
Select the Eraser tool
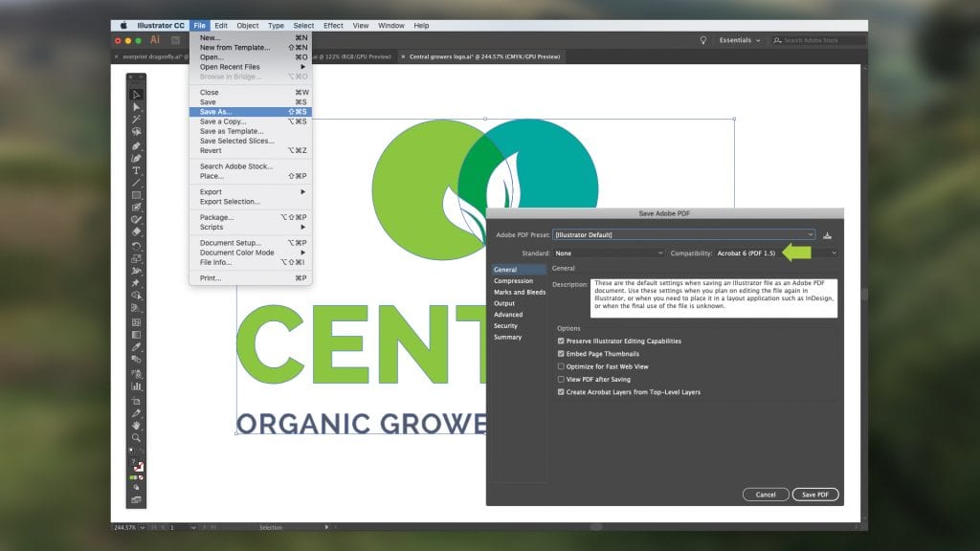pyautogui.click(x=136, y=231)
